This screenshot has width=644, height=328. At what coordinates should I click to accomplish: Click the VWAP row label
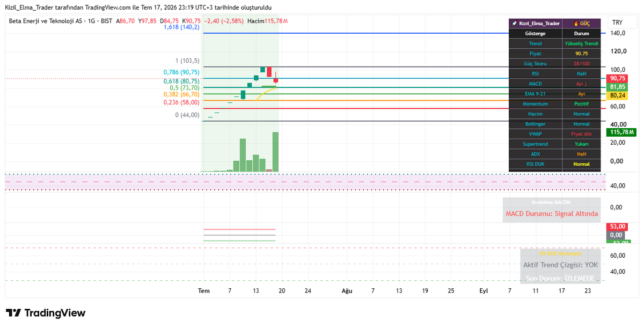click(535, 134)
